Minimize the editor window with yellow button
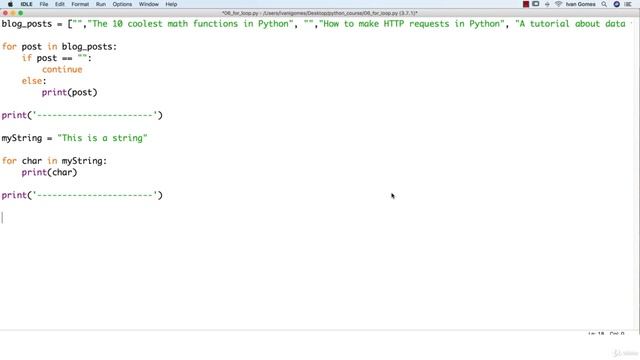Screen dimensions: 640x360 coord(13,13)
